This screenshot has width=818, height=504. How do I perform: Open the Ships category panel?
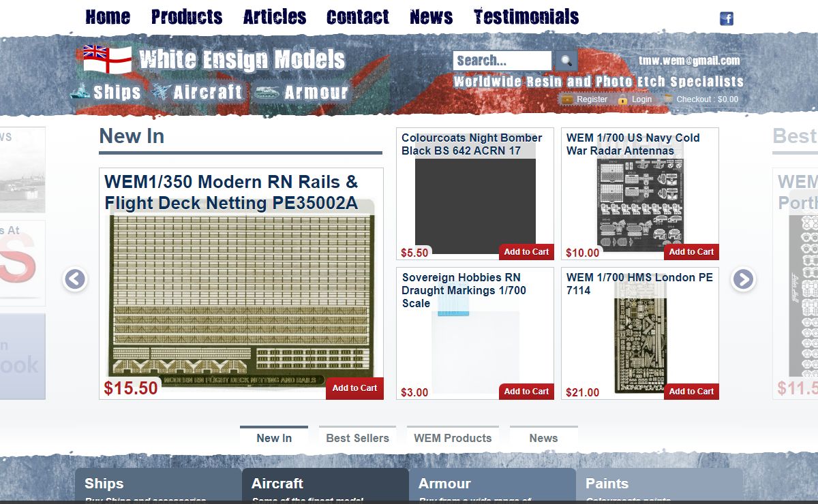pyautogui.click(x=158, y=485)
